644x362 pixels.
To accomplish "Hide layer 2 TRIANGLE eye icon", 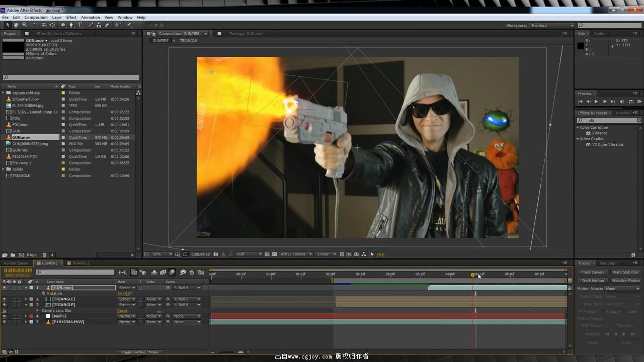I will 5,299.
